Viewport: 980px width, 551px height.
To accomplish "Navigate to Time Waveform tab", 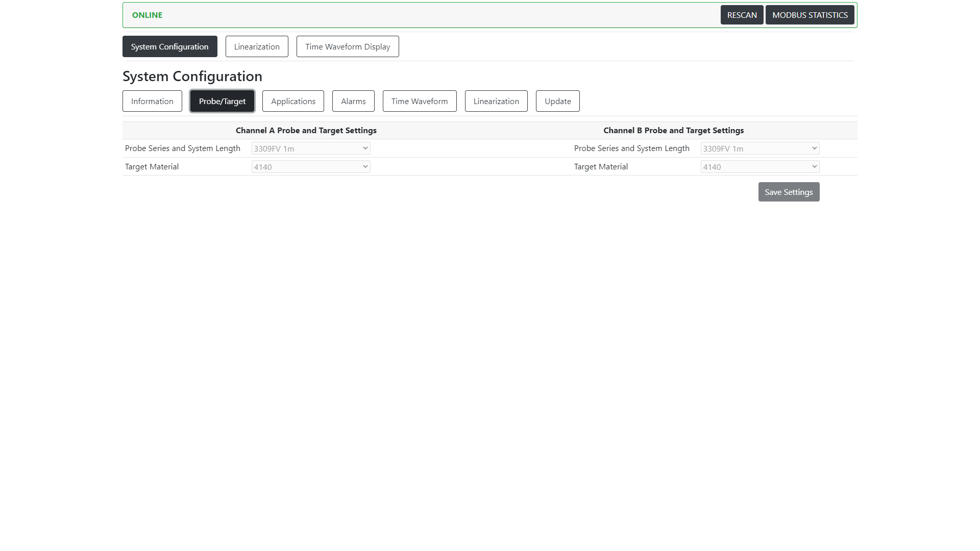I will [420, 101].
